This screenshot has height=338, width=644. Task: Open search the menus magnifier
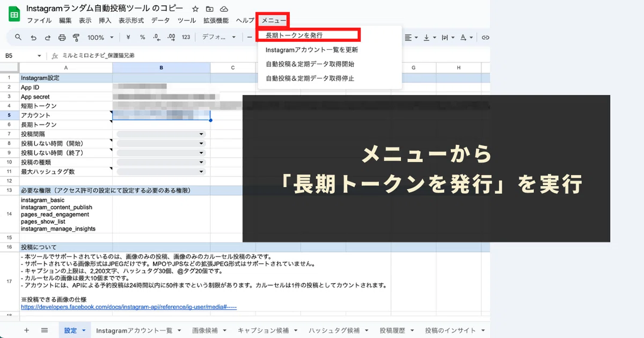pyautogui.click(x=18, y=38)
